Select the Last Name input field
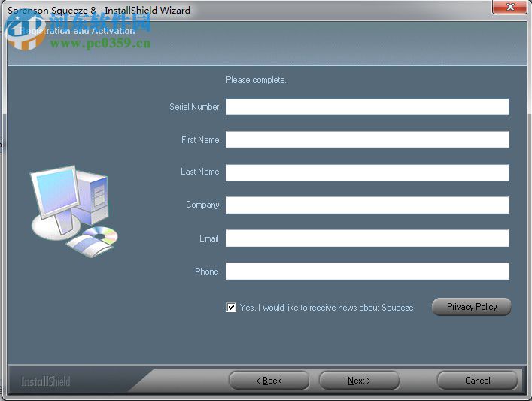Screen dimensions: 532x401 (367, 172)
